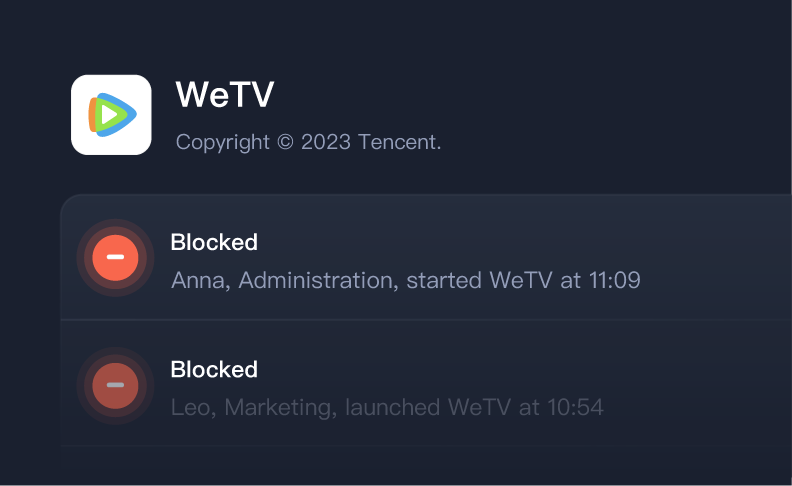Click the red blocked icon beside Anna's entry
This screenshot has height=486, width=792.
[115, 258]
